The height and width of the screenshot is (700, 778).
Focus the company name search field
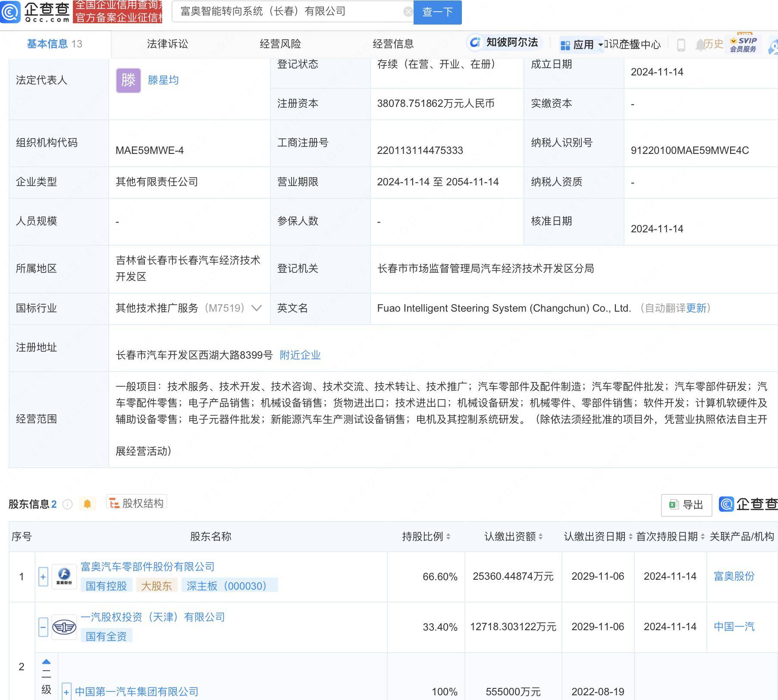[x=292, y=12]
